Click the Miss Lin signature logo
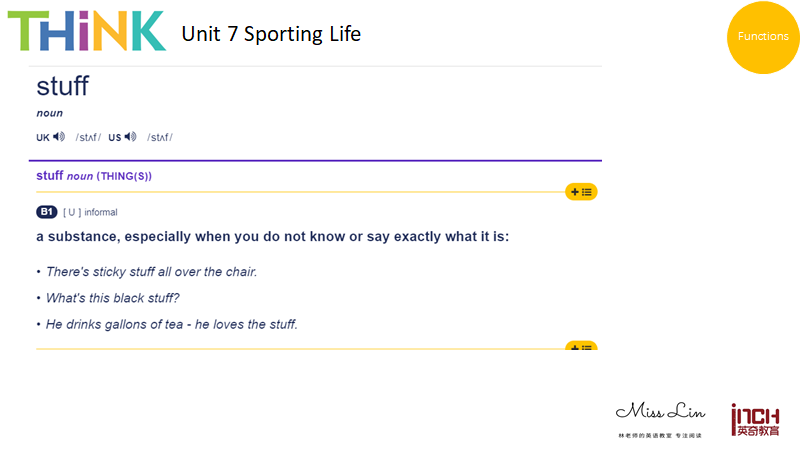The height and width of the screenshot is (450, 800). coord(660,419)
